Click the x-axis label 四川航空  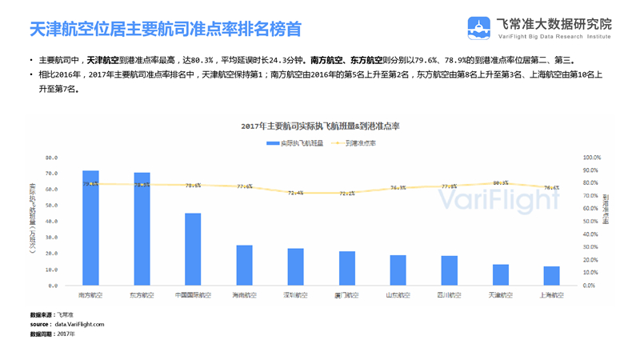[x=450, y=295]
